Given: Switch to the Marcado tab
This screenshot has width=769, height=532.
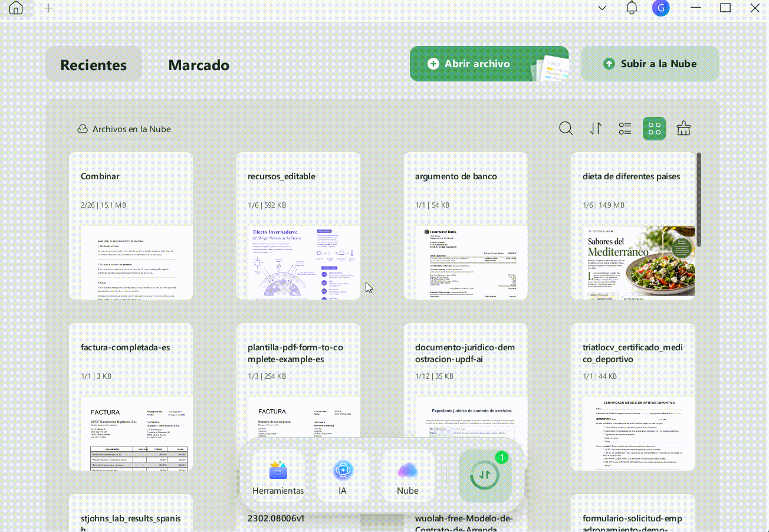Looking at the screenshot, I should point(199,65).
